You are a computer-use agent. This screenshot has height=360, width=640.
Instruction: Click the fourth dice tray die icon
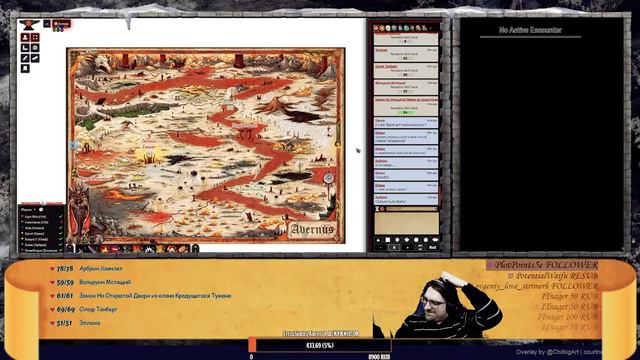click(x=407, y=240)
